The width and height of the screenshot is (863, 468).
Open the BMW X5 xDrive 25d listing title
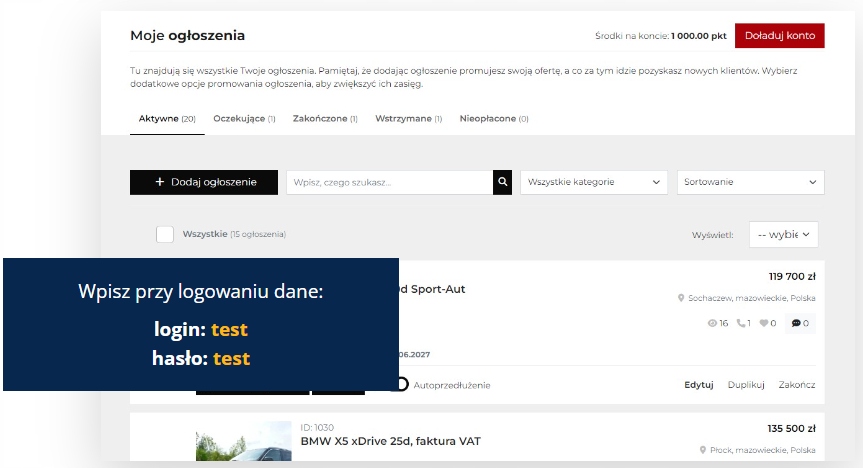tap(390, 441)
